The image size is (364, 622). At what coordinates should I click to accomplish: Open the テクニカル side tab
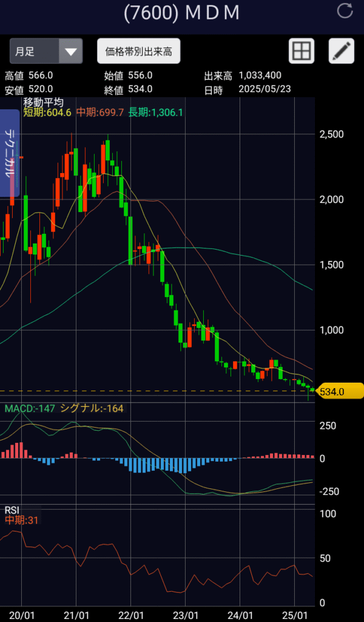[x=10, y=153]
